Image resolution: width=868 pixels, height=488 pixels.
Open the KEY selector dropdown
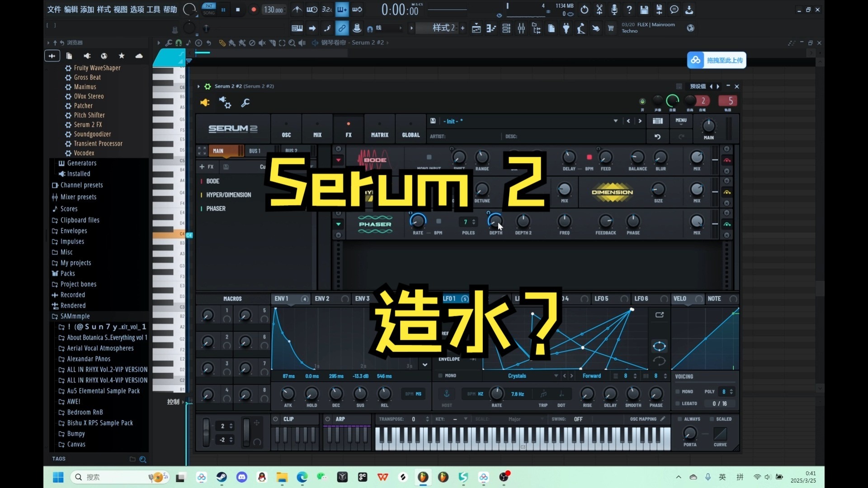465,419
